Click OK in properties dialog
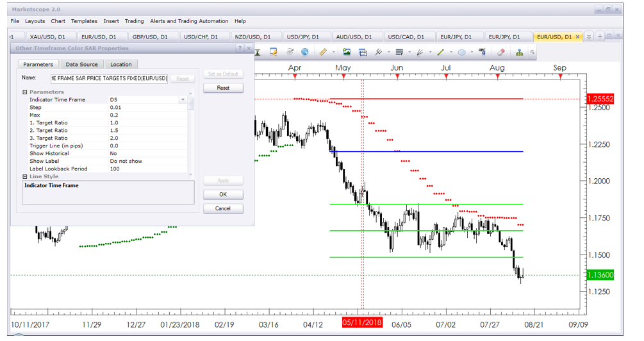 tap(223, 194)
